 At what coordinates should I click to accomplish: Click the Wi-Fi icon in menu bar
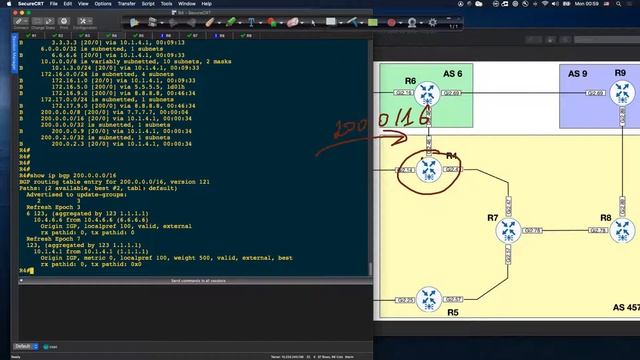point(544,4)
